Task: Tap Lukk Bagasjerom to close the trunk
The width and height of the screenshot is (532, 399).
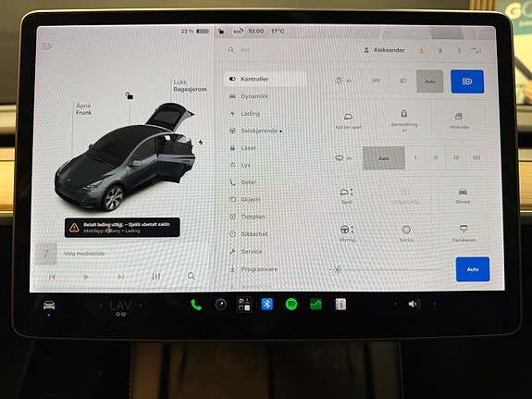Action: tap(190, 85)
